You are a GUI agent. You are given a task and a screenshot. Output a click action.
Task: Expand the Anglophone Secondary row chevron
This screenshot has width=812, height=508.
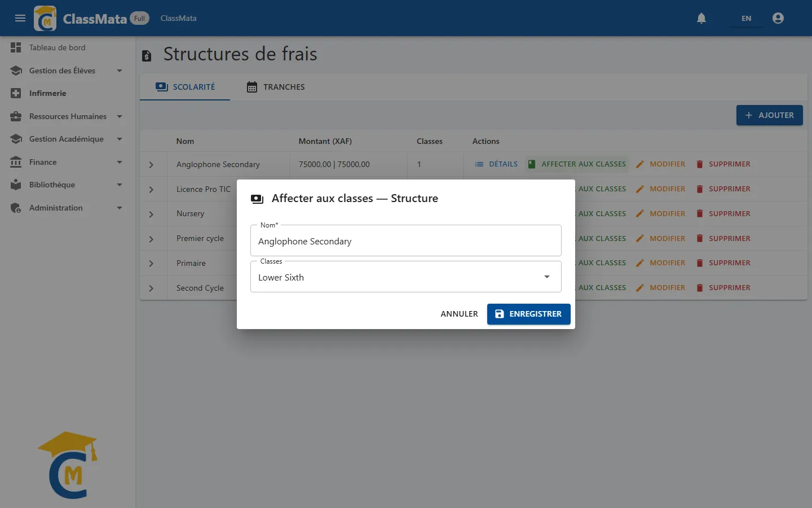(151, 165)
